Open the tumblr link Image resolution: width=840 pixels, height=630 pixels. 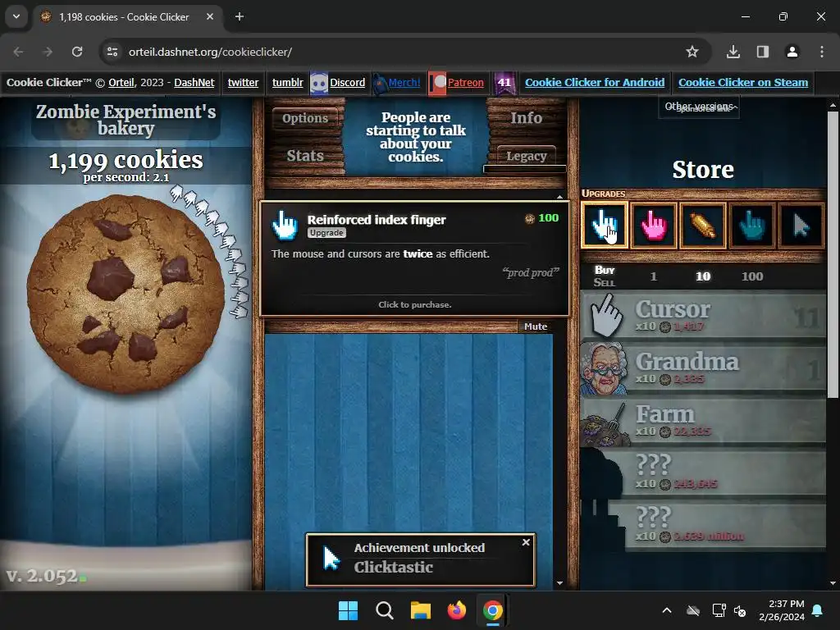[x=287, y=83]
